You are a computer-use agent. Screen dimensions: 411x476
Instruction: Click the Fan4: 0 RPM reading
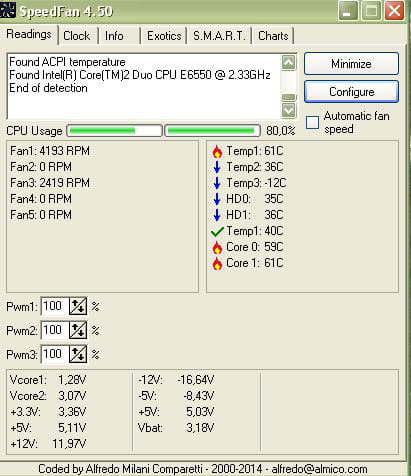41,199
